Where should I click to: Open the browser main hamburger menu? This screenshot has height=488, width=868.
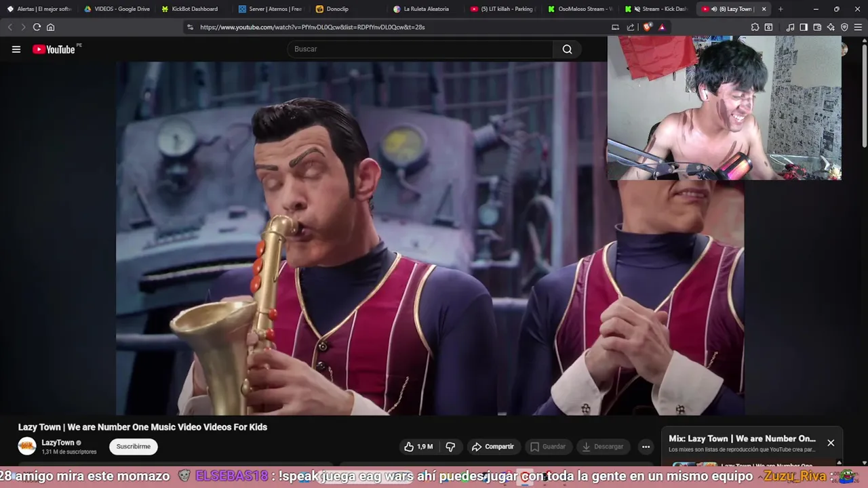[x=858, y=27]
